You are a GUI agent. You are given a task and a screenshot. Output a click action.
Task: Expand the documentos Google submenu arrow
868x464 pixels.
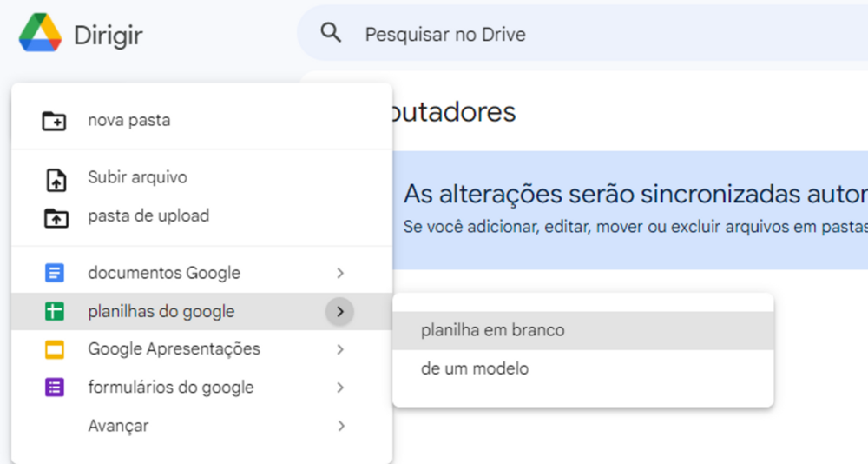[340, 273]
